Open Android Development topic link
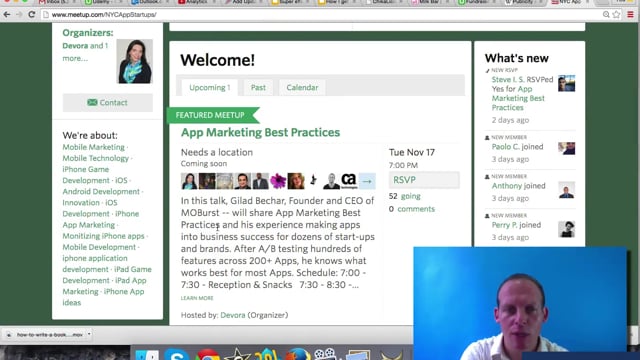Viewport: 640px width, 360px height. point(101,191)
